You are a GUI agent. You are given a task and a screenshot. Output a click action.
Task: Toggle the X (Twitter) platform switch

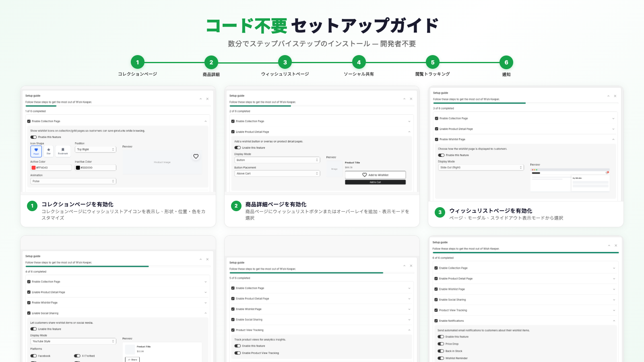point(77,356)
